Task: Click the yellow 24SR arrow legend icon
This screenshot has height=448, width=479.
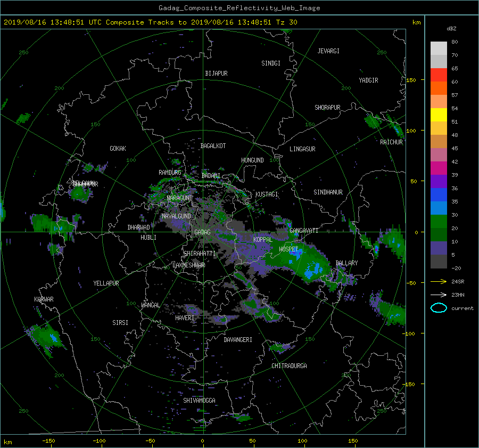Action: 439,281
